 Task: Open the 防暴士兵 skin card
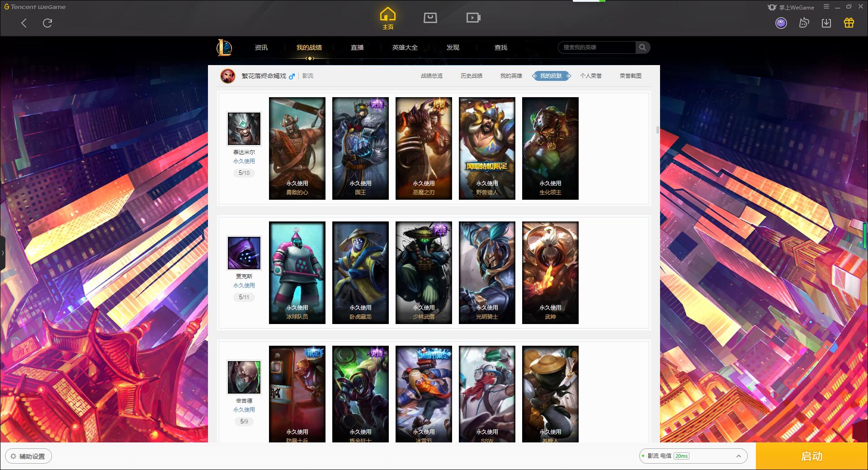point(297,394)
